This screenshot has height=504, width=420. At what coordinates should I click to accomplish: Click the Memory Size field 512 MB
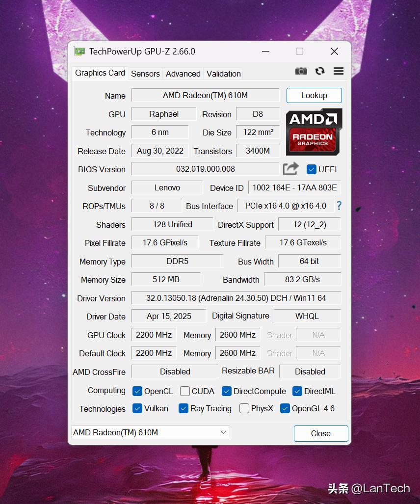pos(166,280)
